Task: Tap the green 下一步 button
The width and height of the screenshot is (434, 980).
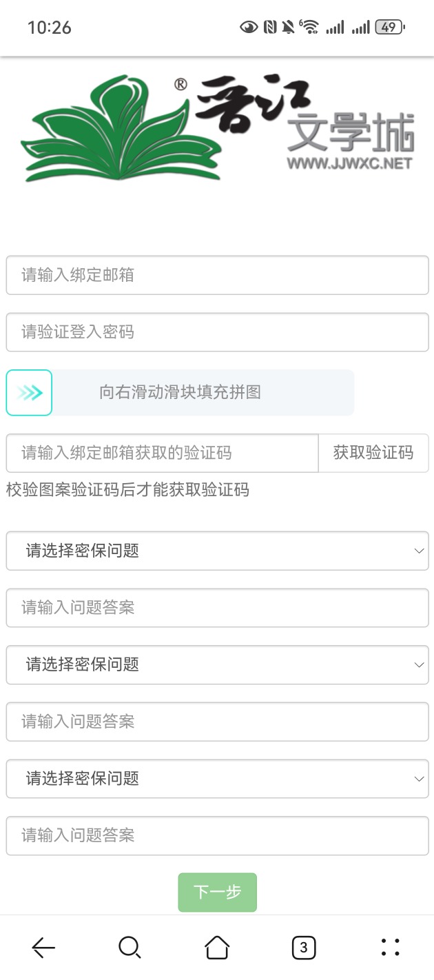Action: tap(217, 892)
